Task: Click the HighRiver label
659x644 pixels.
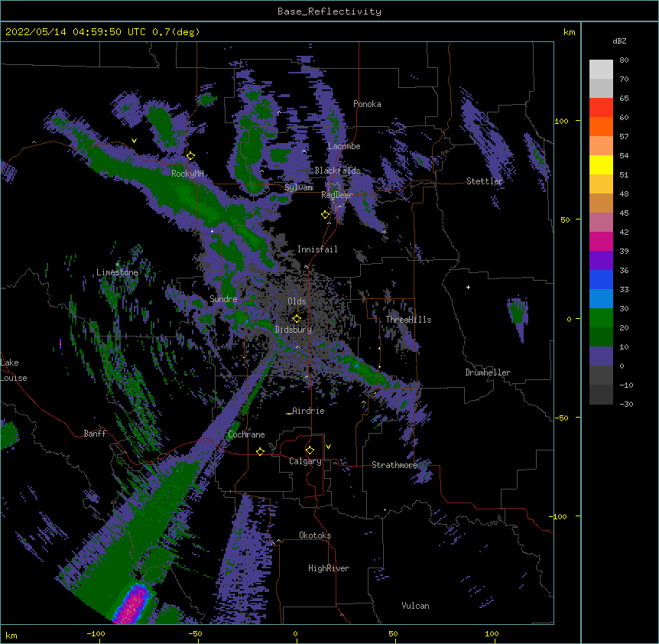Action: pyautogui.click(x=329, y=568)
